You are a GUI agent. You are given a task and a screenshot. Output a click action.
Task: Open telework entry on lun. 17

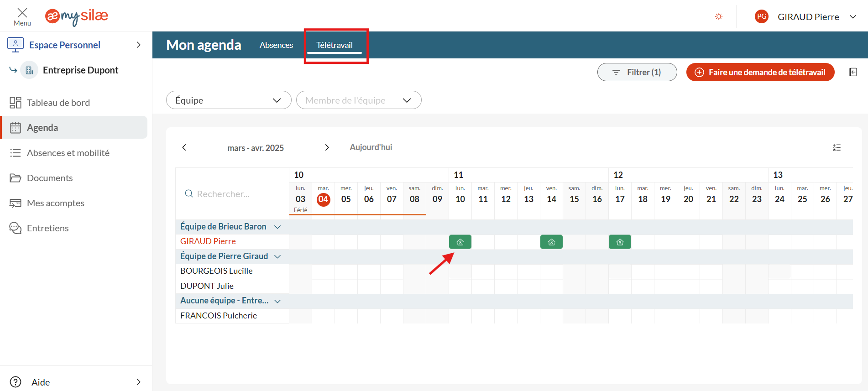click(x=620, y=242)
